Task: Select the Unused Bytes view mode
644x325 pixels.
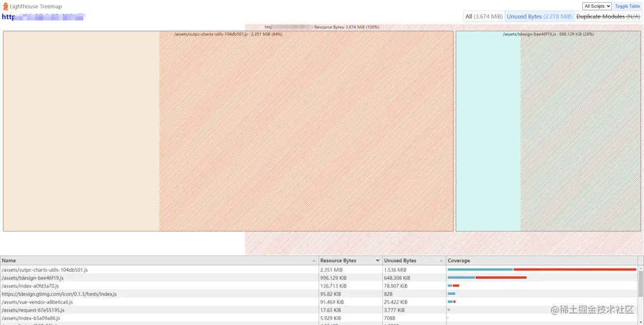Action: pos(539,17)
